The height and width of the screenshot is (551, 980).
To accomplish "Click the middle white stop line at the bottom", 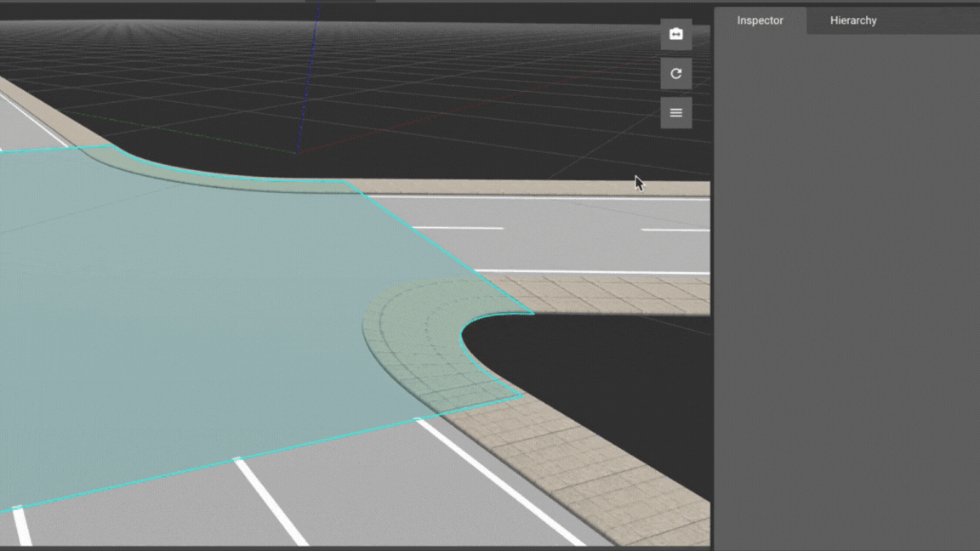I will pyautogui.click(x=271, y=502).
